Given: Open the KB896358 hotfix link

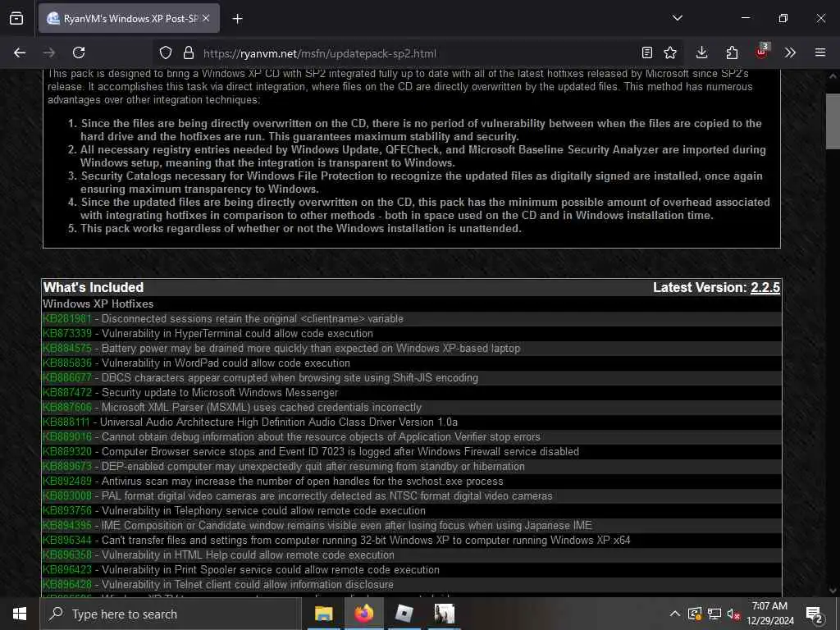Looking at the screenshot, I should tap(67, 555).
